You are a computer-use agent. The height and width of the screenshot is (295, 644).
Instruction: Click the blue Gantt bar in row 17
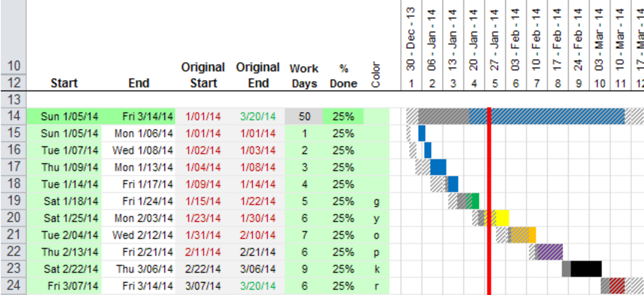(438, 167)
